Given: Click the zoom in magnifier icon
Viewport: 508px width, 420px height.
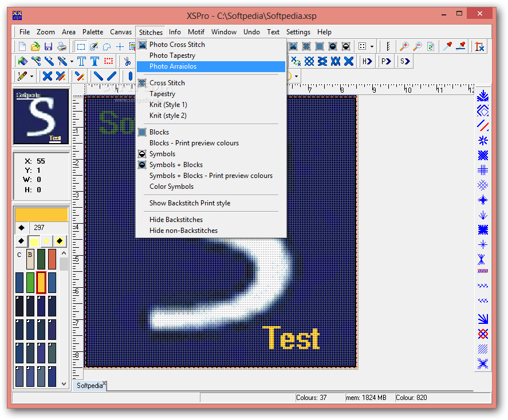Looking at the screenshot, I should [x=404, y=46].
